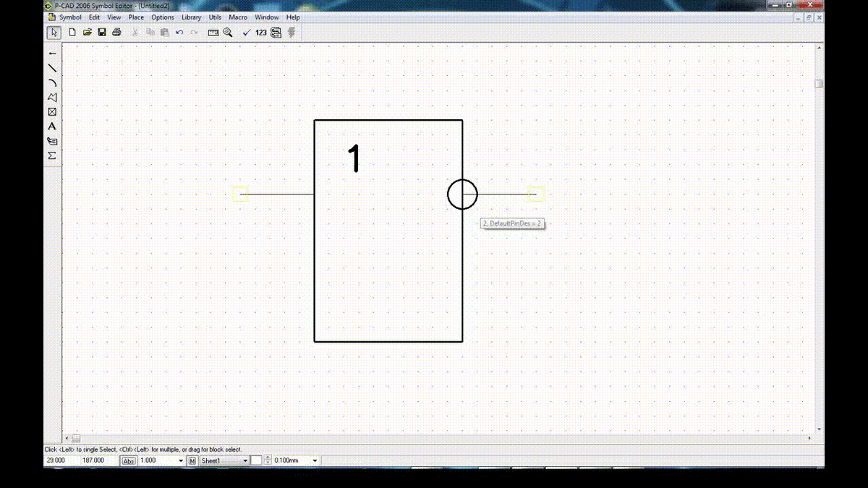Open the Options menu

(163, 17)
